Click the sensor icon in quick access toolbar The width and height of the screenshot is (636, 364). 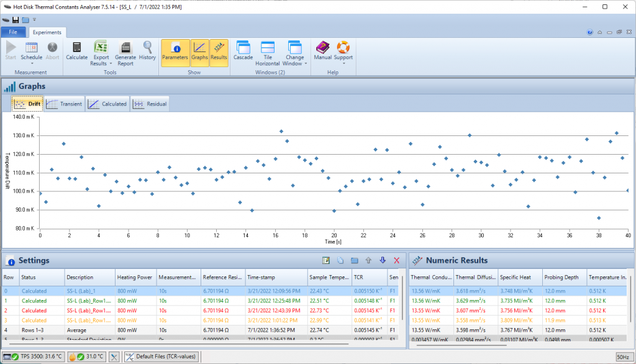[x=6, y=20]
